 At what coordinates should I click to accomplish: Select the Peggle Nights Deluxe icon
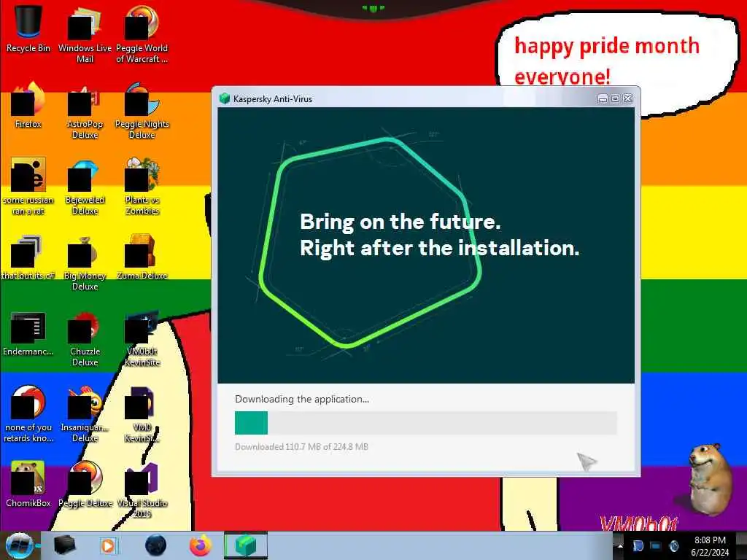click(x=142, y=111)
